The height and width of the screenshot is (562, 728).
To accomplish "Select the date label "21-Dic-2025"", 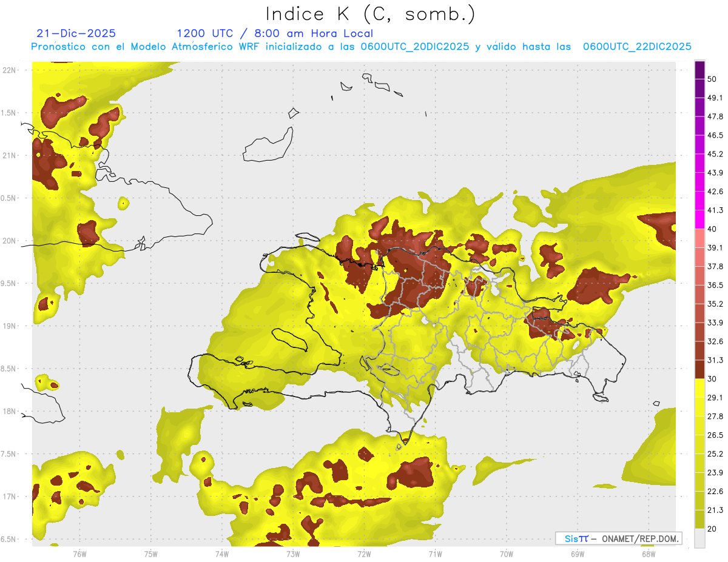I will [76, 33].
